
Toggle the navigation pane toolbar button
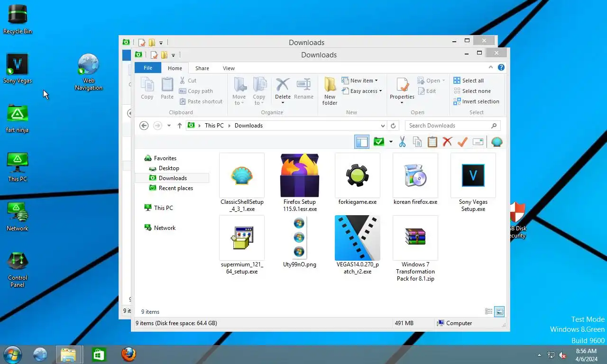(x=362, y=142)
